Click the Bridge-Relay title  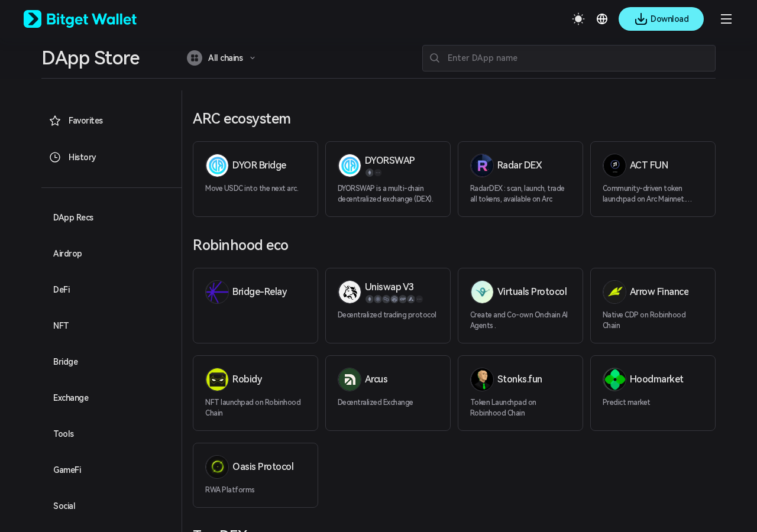coord(260,292)
